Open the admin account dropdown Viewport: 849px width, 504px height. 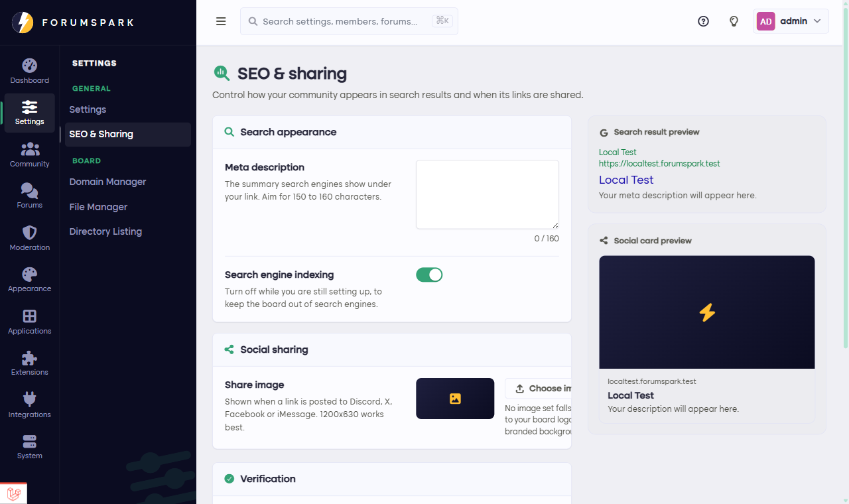click(791, 21)
